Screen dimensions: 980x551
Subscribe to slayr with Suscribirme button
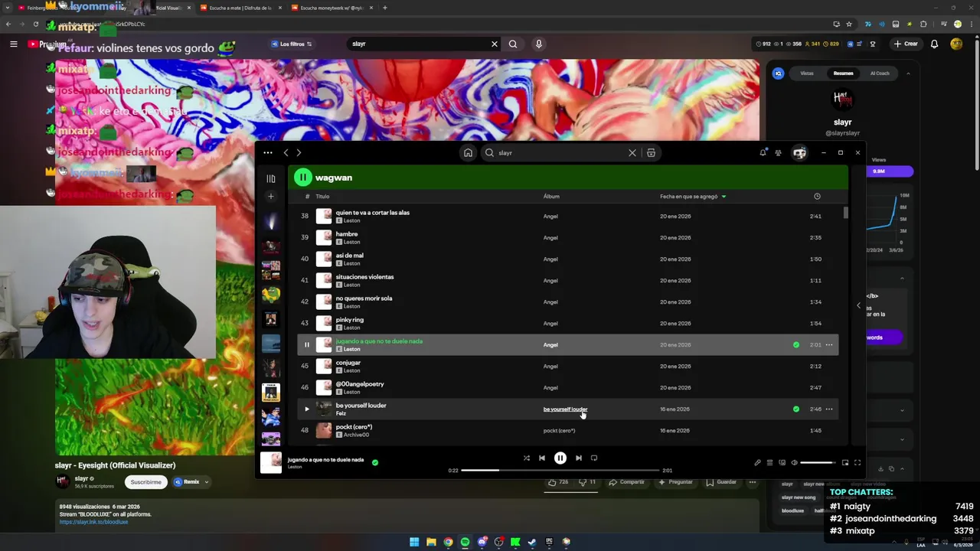tap(145, 482)
